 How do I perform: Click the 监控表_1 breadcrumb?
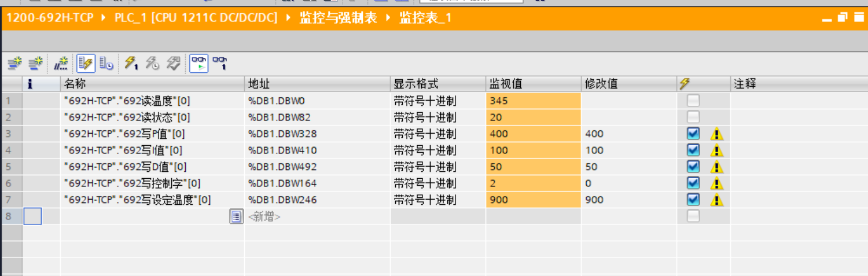point(425,19)
